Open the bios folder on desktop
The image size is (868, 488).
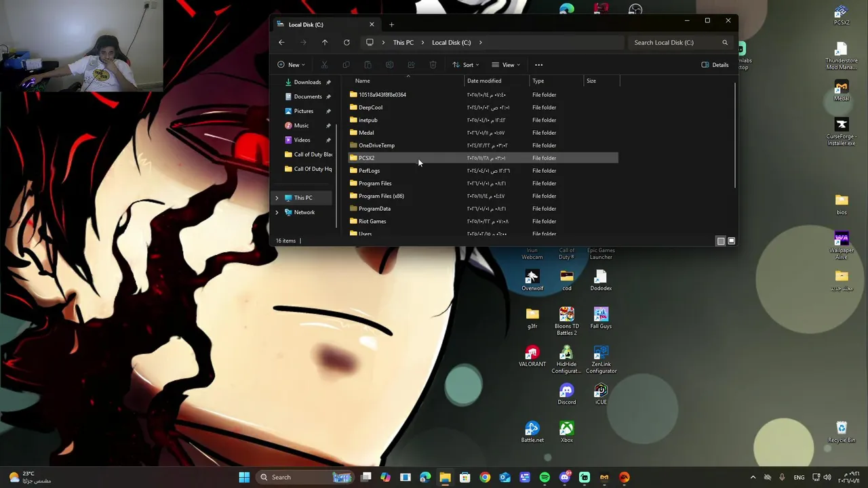point(842,204)
